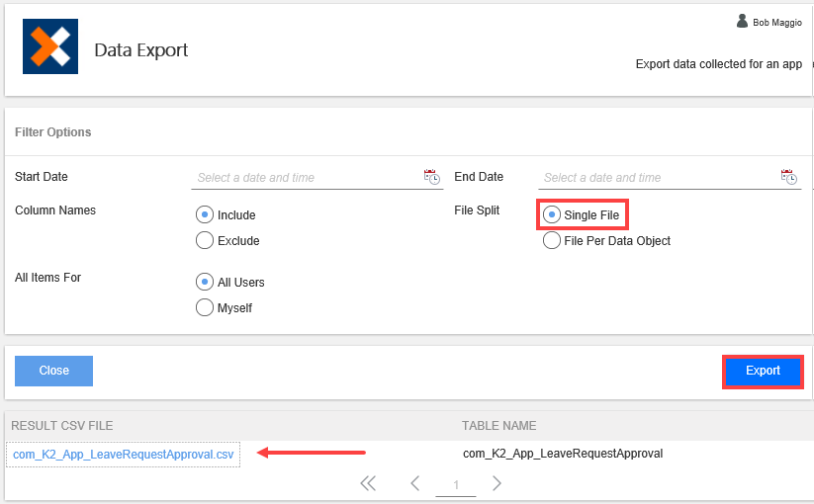Go to first page of results
The image size is (814, 504).
tap(368, 483)
